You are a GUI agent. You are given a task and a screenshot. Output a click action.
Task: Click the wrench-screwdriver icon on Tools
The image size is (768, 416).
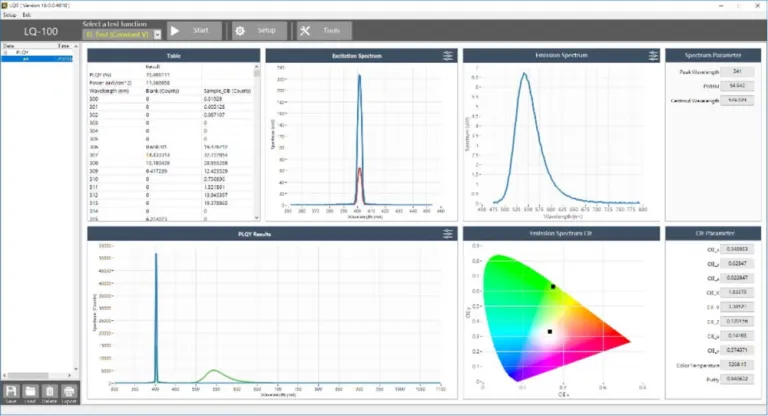click(x=305, y=31)
